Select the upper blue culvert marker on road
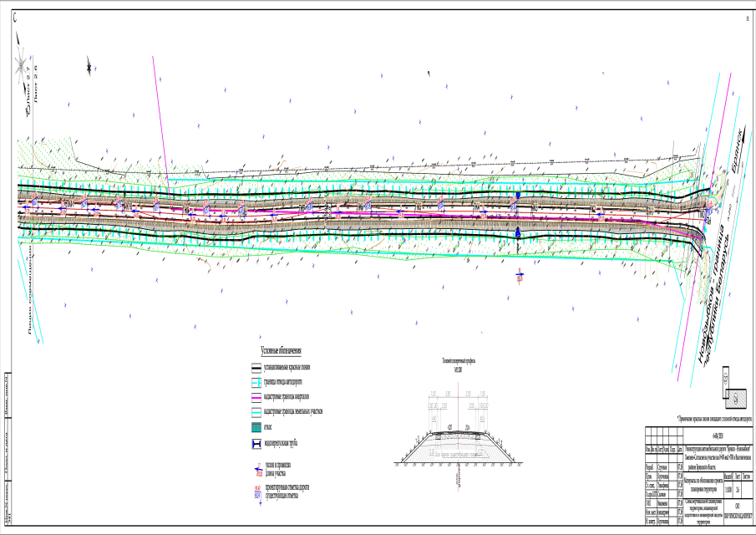This screenshot has width=756, height=535. [518, 195]
